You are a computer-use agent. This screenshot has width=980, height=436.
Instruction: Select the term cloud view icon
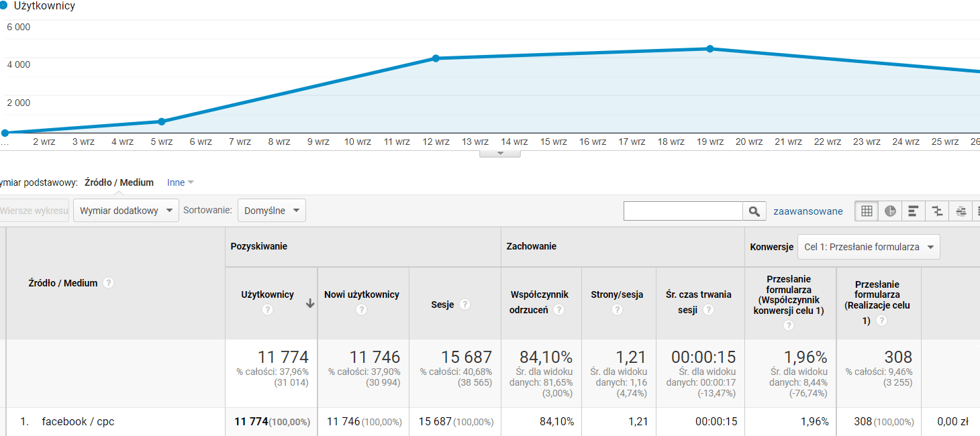click(x=961, y=211)
